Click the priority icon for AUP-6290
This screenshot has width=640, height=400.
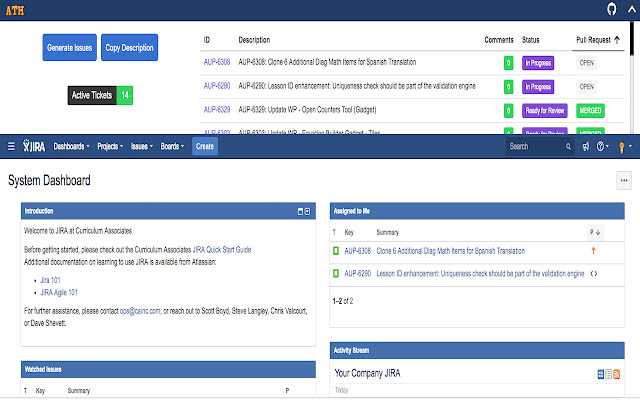coord(593,273)
